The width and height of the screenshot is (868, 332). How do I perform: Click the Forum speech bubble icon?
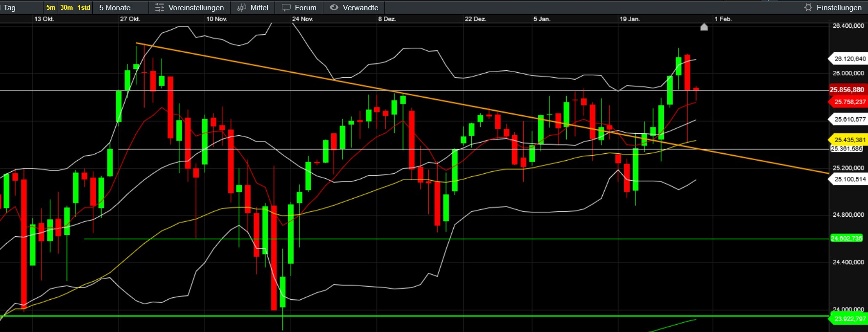[286, 7]
